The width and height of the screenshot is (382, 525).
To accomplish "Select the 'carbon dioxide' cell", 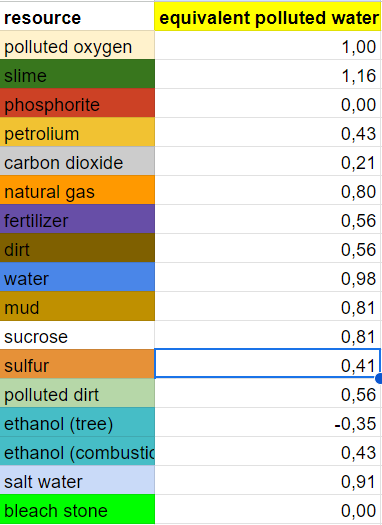I will [x=77, y=161].
